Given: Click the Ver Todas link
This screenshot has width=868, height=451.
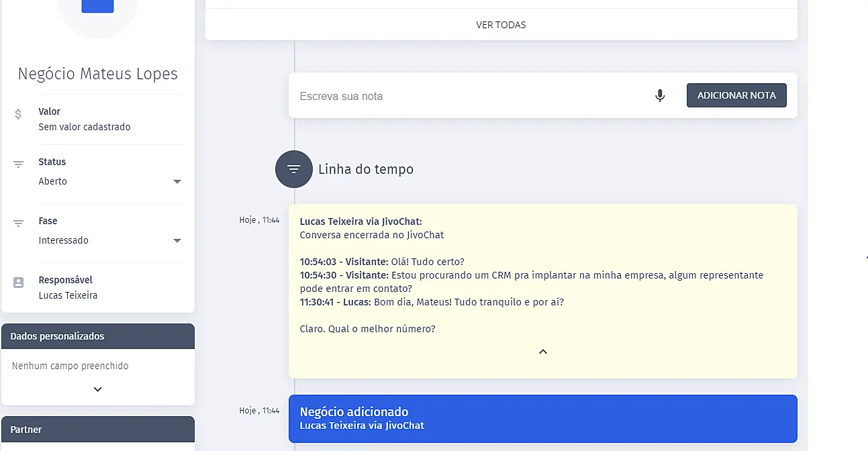Looking at the screenshot, I should pos(501,25).
